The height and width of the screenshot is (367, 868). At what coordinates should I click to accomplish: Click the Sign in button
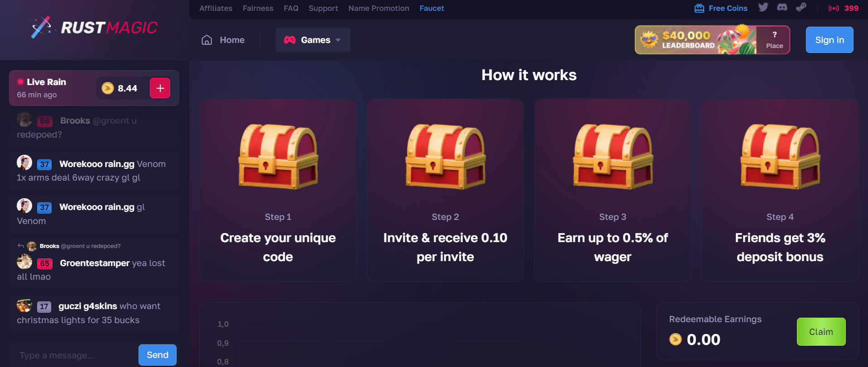(830, 40)
